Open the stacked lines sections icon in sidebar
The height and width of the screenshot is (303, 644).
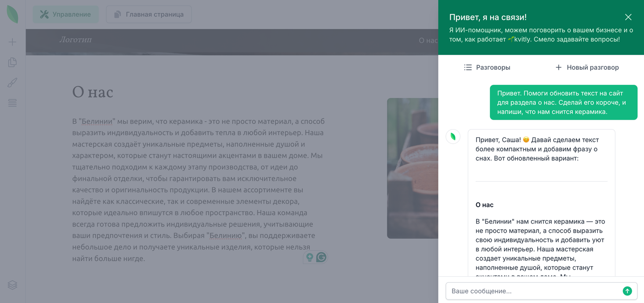click(12, 103)
